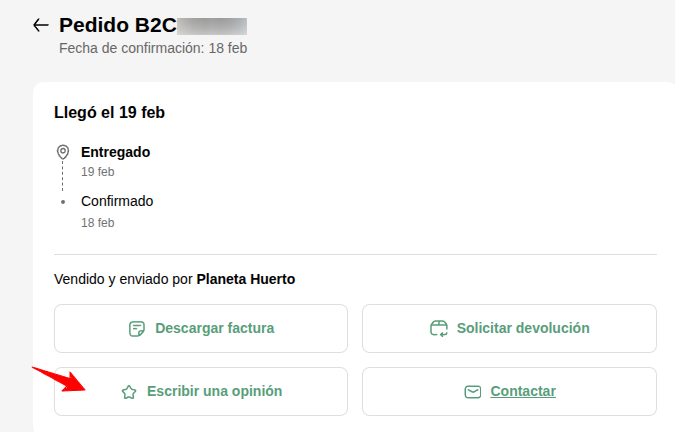The image size is (675, 432).
Task: Open the underlined Contactar link
Action: (523, 391)
